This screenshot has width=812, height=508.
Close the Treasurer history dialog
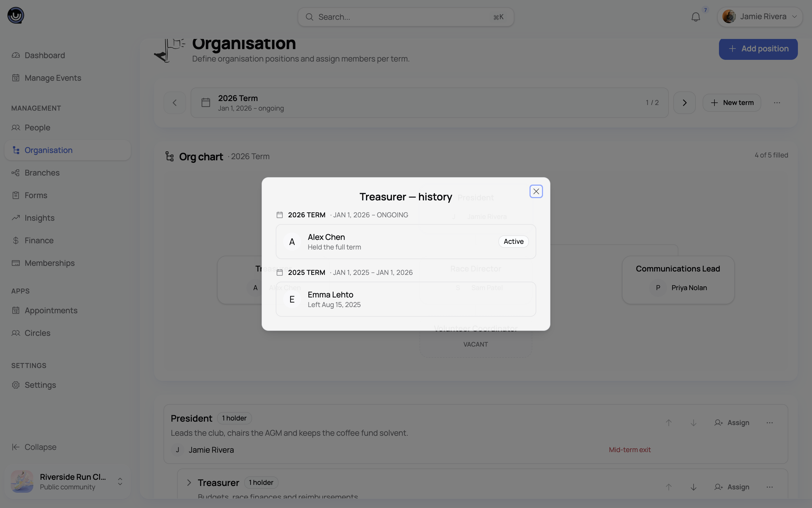point(536,192)
